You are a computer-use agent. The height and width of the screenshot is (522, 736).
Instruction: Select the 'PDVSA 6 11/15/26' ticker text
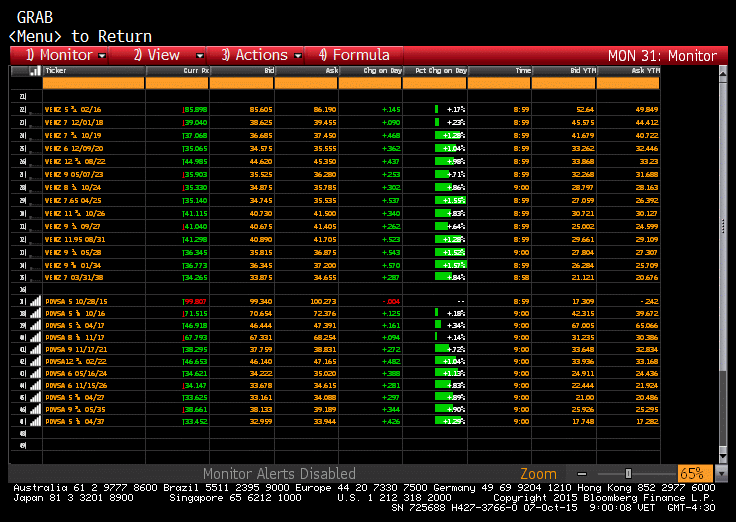[76, 385]
